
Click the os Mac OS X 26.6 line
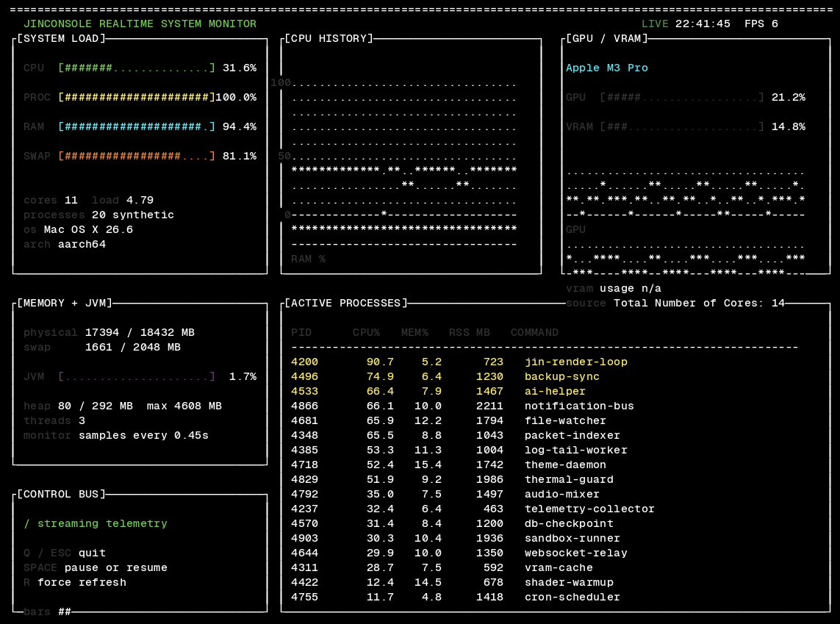click(78, 230)
